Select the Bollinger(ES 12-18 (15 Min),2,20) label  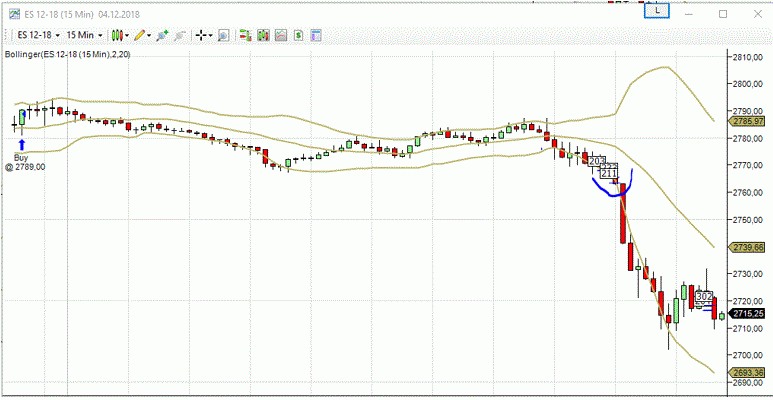coord(68,55)
